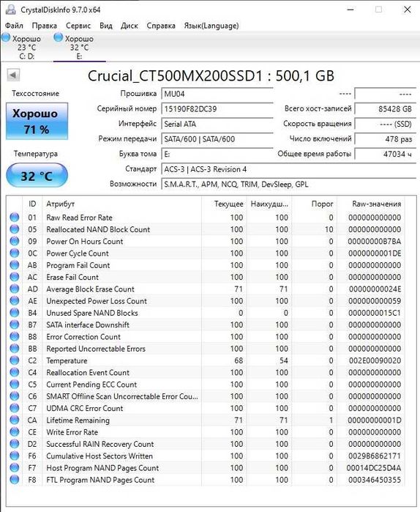The image size is (420, 512).
Task: Click status orb for Cumulative Host Sectors Written
Action: (15, 456)
